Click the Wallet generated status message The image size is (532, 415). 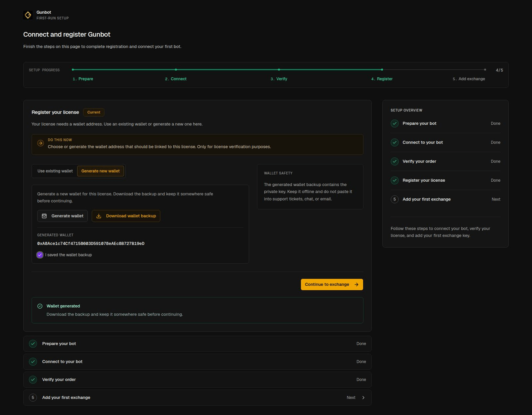click(x=197, y=310)
